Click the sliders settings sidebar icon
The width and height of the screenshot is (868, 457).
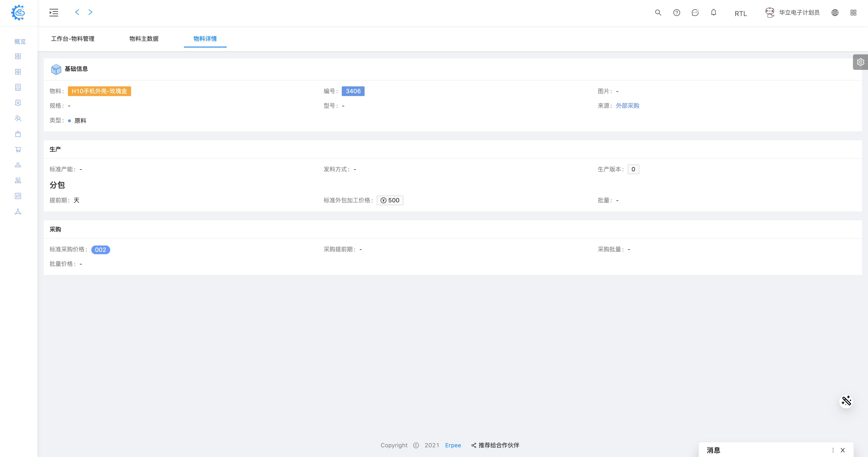(18, 196)
